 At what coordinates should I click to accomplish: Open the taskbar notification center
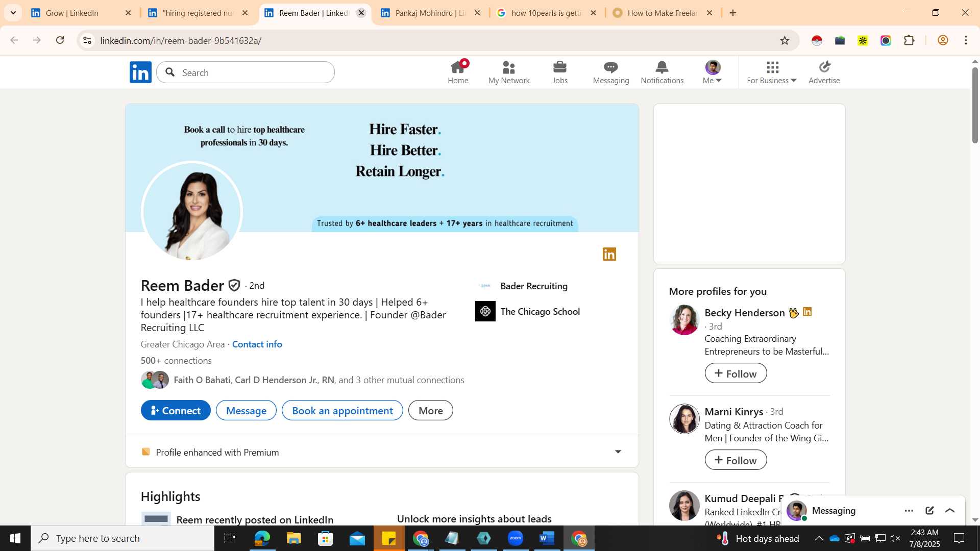(x=959, y=538)
